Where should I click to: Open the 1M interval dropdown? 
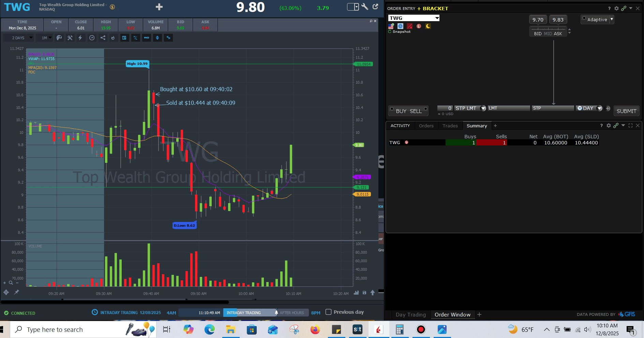point(44,38)
